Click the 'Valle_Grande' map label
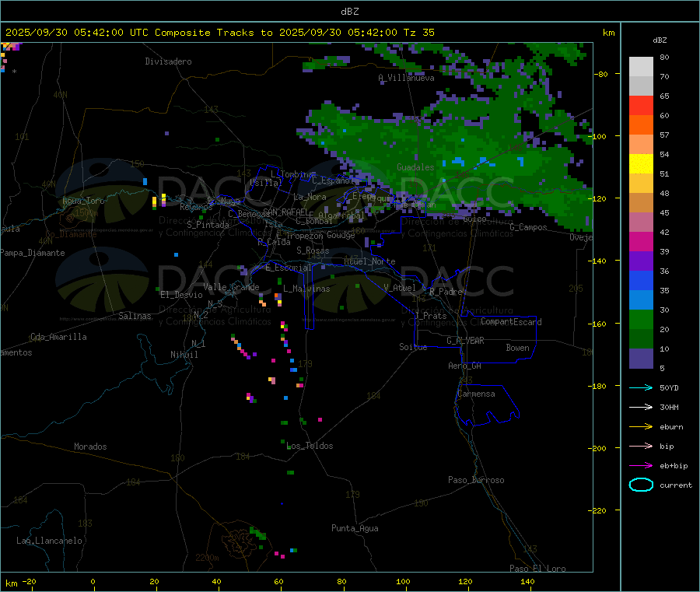 coord(231,287)
